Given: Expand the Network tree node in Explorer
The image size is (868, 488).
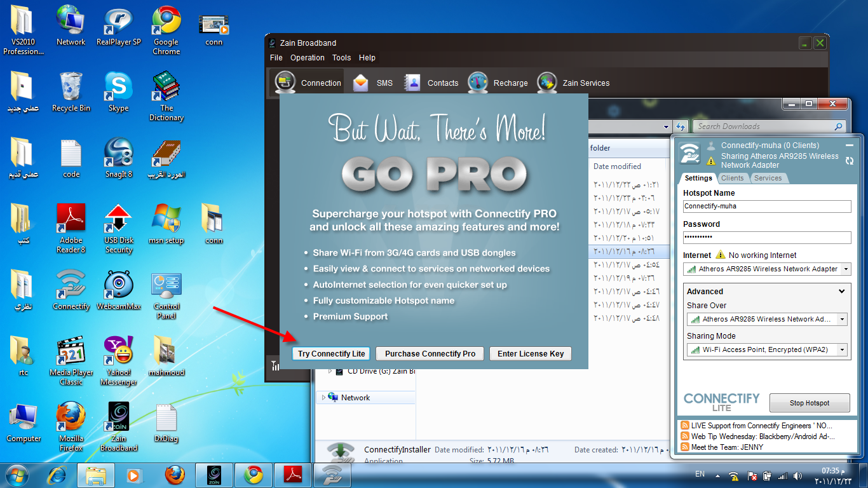Looking at the screenshot, I should pos(323,398).
